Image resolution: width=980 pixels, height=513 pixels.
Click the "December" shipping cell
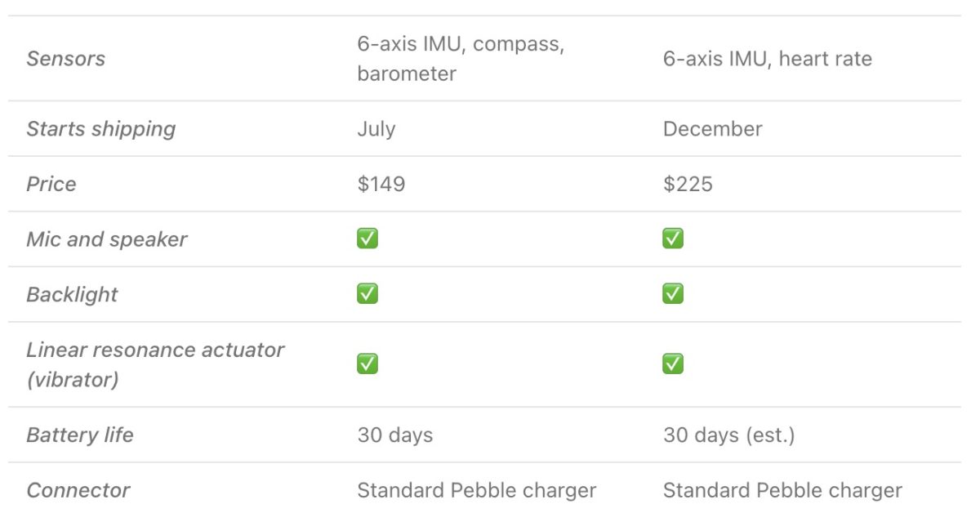(x=712, y=129)
